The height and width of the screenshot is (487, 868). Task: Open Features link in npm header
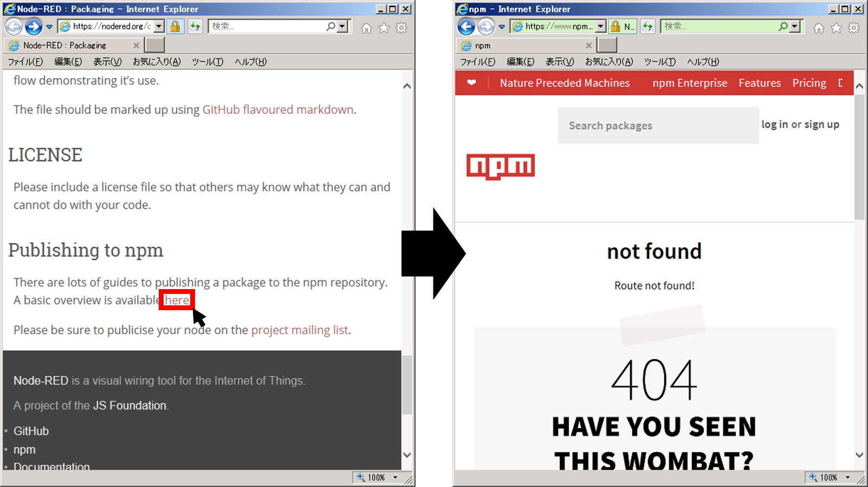pos(760,83)
